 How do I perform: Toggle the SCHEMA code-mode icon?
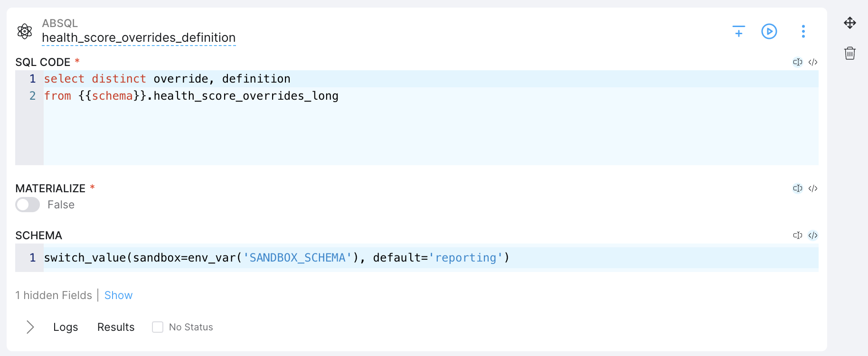point(813,235)
